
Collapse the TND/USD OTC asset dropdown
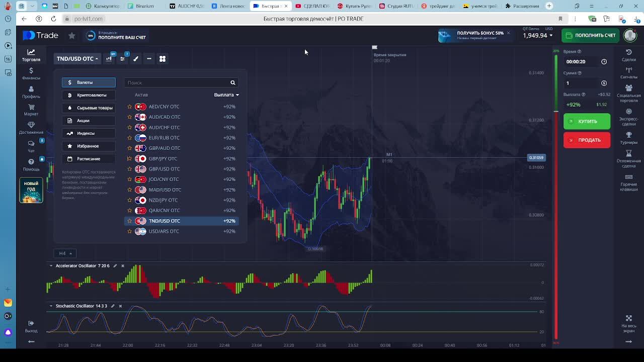coord(77,59)
